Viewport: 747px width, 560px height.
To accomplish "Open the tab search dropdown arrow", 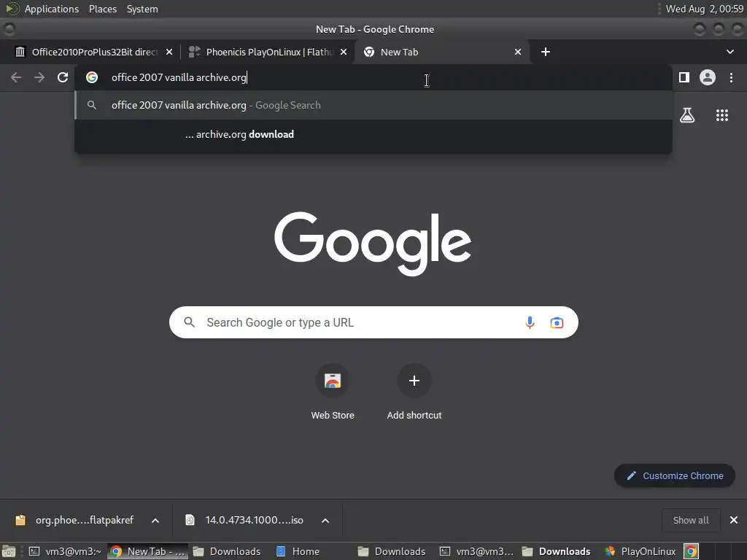I will click(729, 52).
